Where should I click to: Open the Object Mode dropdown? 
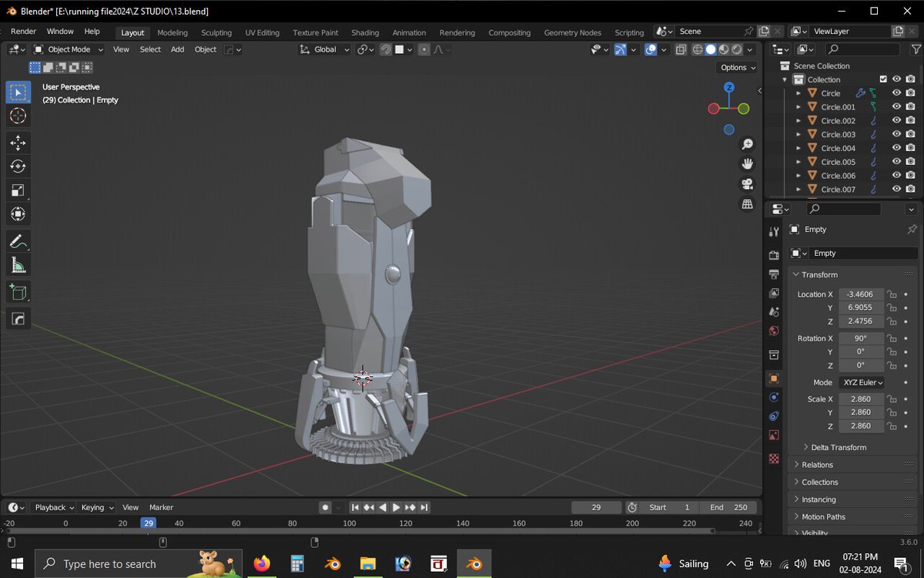click(x=68, y=49)
